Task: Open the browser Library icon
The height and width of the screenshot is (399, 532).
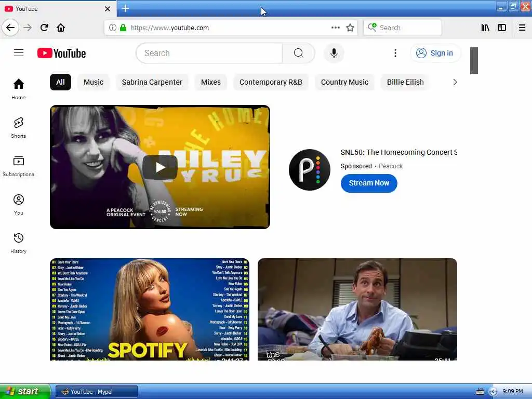Action: [x=485, y=28]
